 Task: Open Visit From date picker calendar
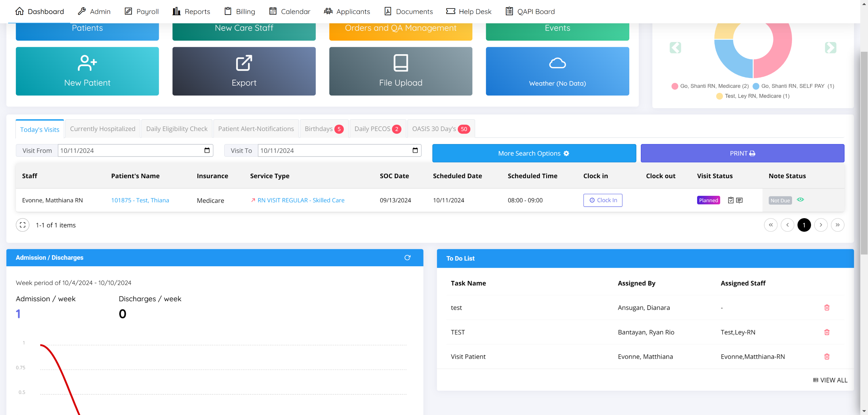coord(207,150)
